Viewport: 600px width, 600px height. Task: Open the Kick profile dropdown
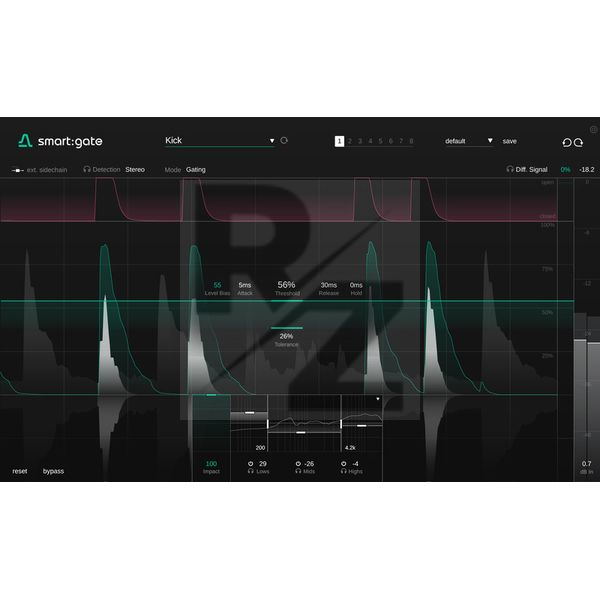click(220, 141)
